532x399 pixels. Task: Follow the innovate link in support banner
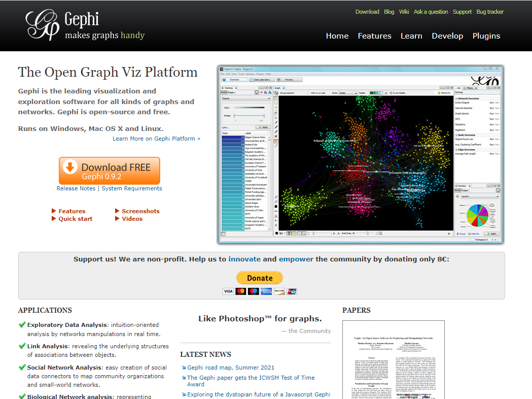(244, 259)
